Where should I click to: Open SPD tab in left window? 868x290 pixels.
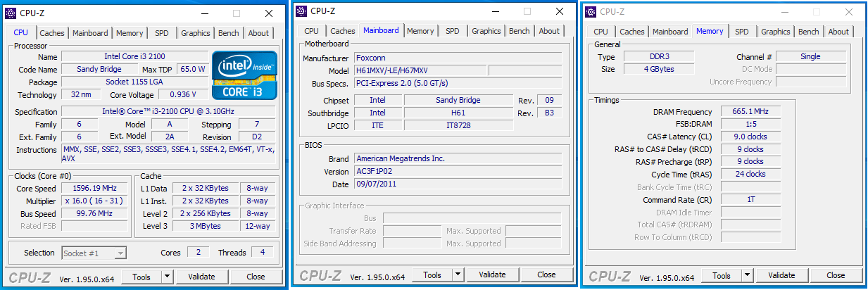[162, 33]
